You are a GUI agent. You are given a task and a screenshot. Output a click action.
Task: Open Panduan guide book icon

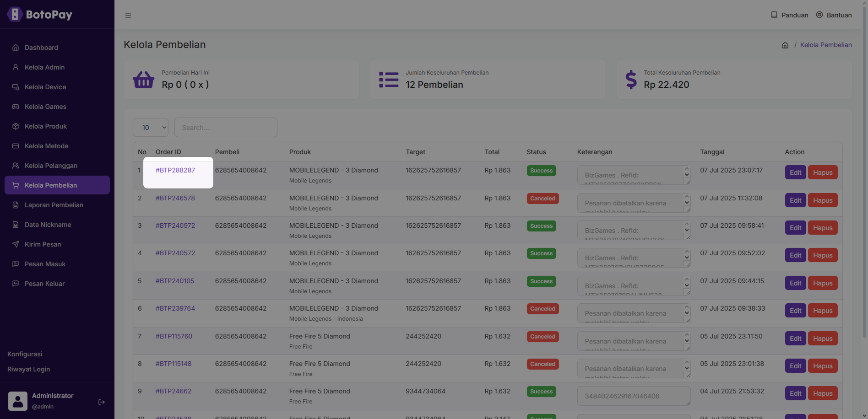[774, 15]
